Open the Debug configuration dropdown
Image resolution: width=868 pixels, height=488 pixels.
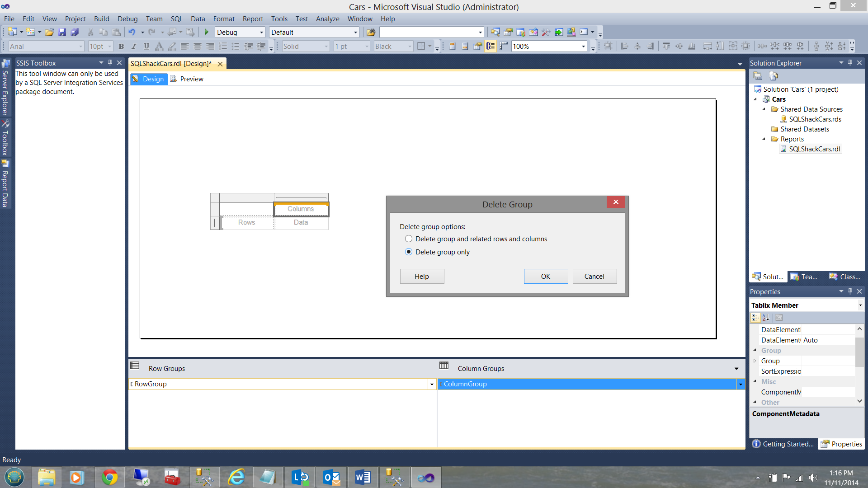point(261,33)
